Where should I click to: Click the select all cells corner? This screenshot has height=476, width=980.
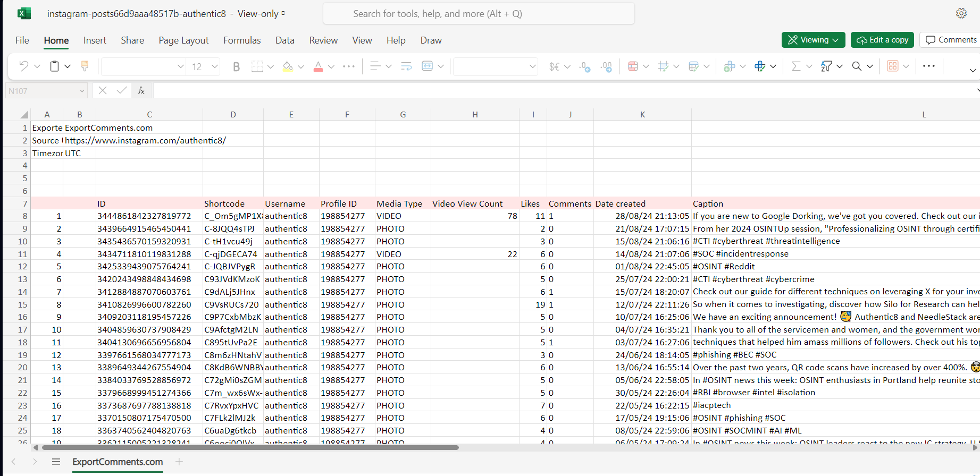click(x=24, y=114)
